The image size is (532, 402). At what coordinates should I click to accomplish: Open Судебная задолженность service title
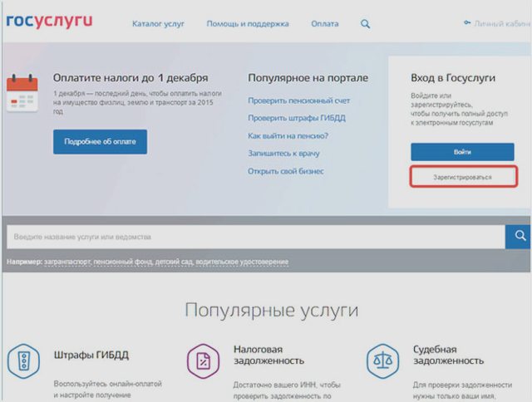coord(448,355)
